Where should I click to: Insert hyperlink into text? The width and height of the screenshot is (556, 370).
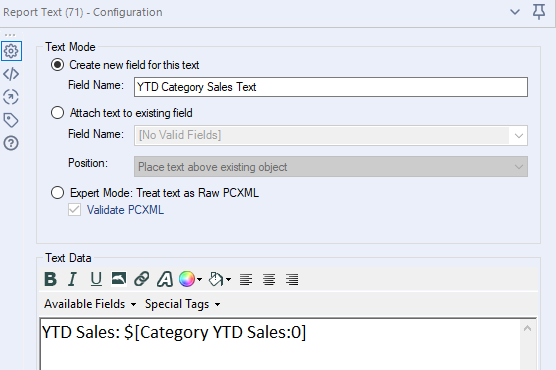point(141,279)
